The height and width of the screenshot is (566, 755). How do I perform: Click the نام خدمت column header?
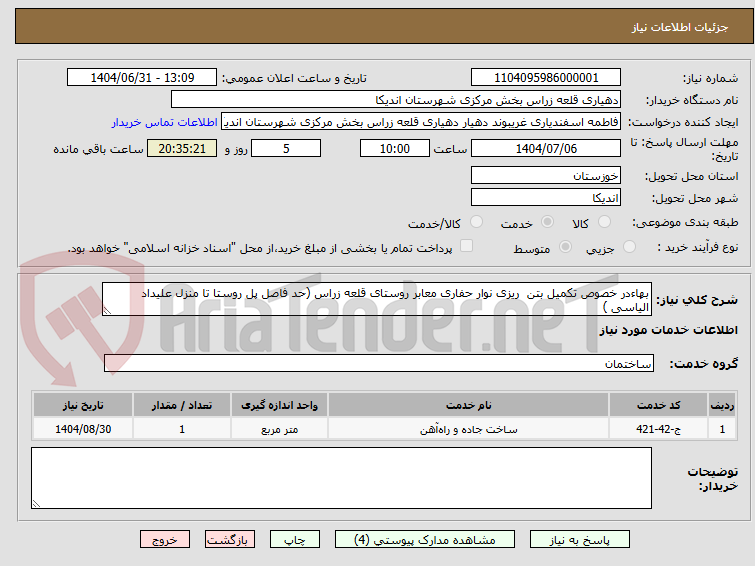pos(469,405)
